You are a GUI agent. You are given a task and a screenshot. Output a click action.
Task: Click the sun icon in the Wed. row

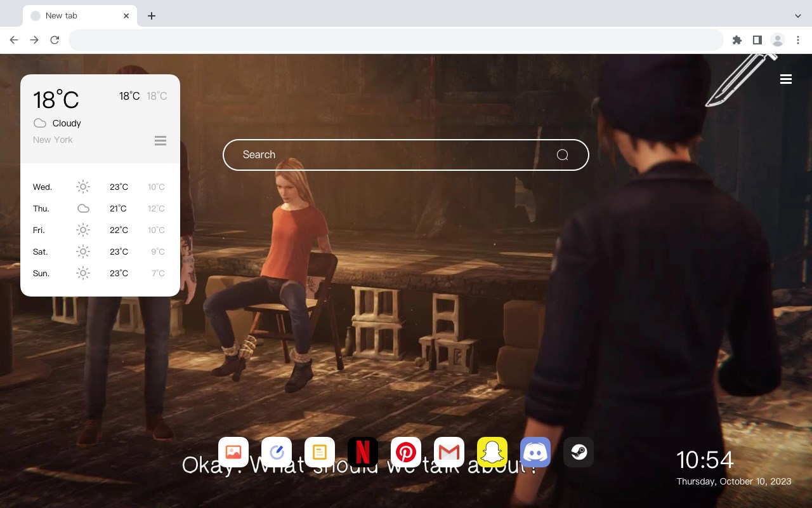83,187
